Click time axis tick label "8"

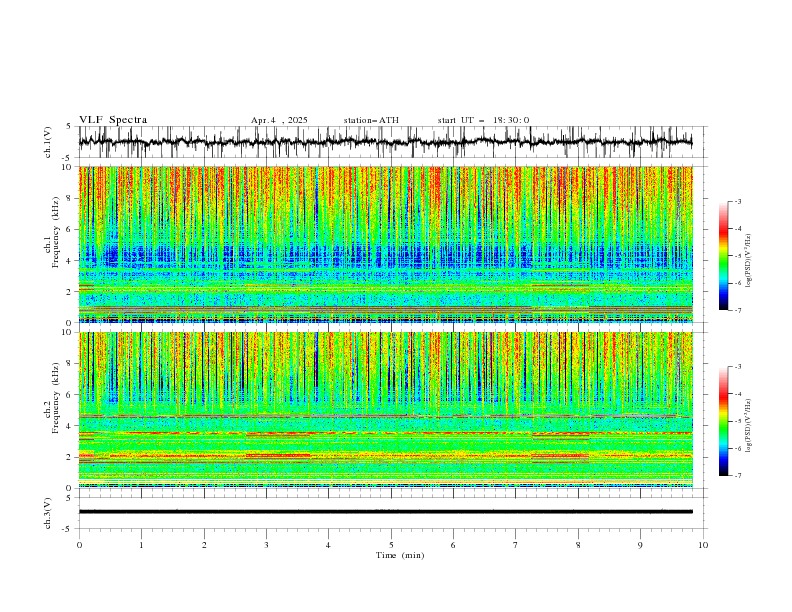578,545
